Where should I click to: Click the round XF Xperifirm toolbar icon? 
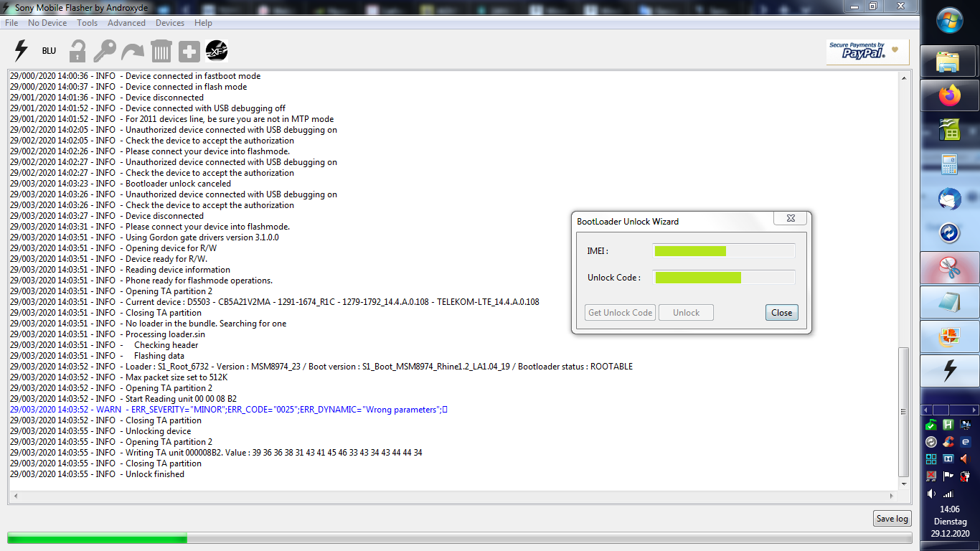pos(217,51)
